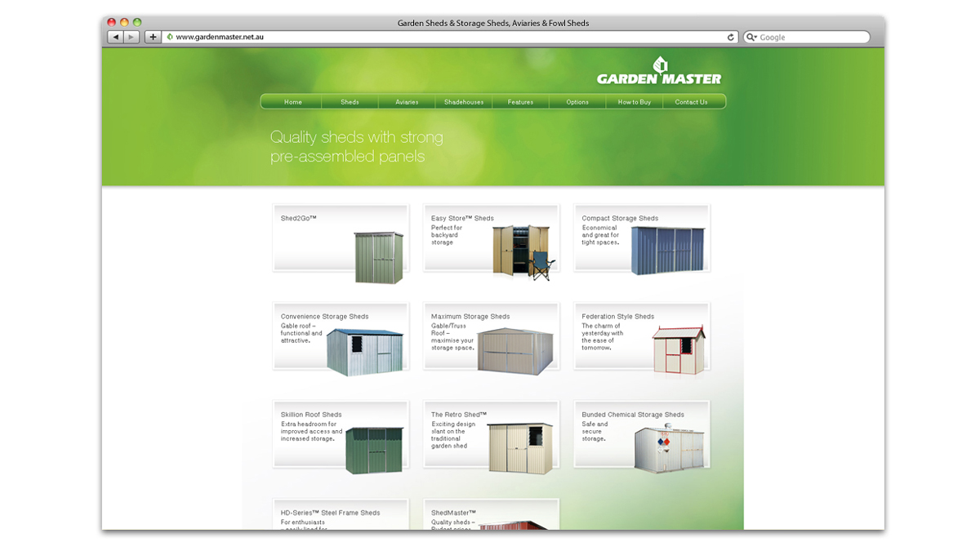Go to Shadehouses in the navigation bar
980x551 pixels.
464,102
